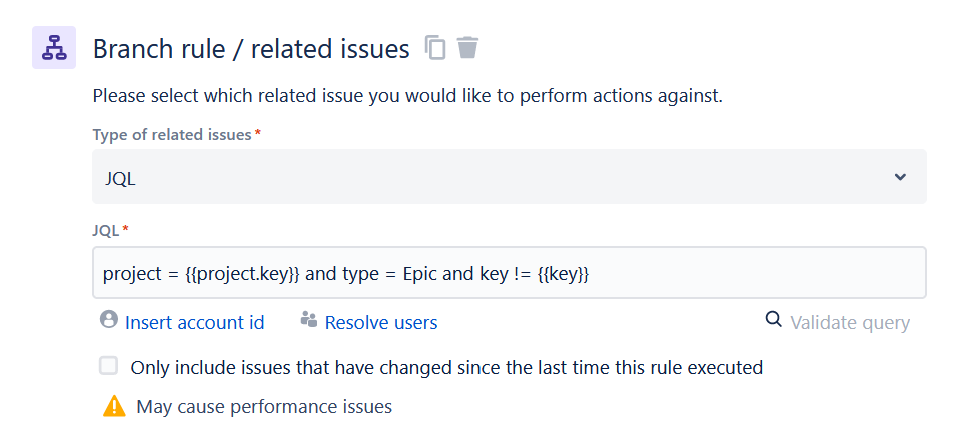
Task: Click the 'Only include issues that have changed' label
Action: click(x=447, y=368)
